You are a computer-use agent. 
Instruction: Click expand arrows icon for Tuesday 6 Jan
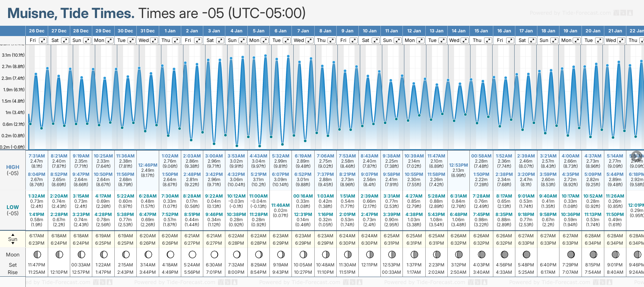tap(287, 40)
